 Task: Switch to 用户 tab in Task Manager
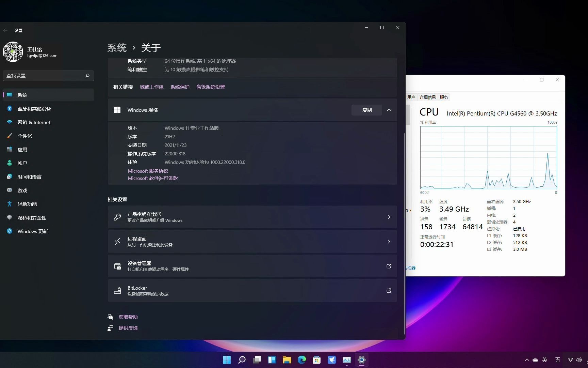(412, 97)
